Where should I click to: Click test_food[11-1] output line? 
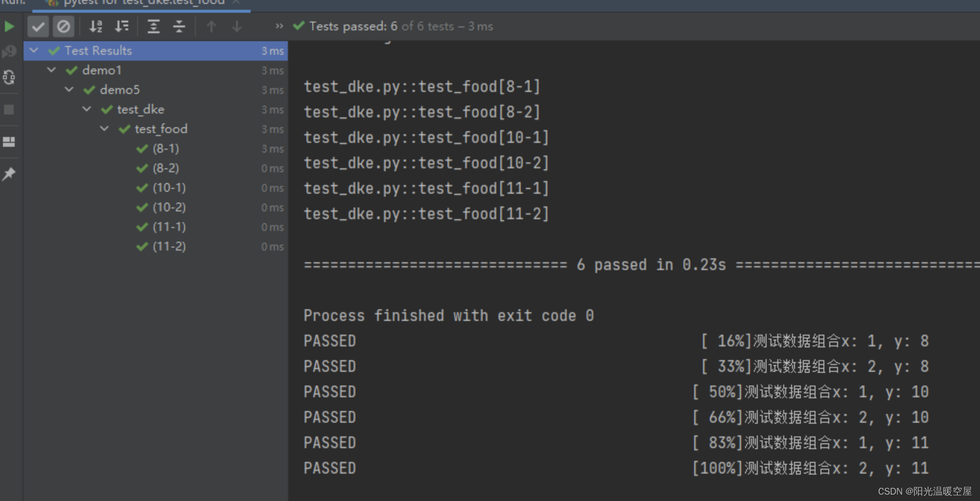[x=426, y=188]
